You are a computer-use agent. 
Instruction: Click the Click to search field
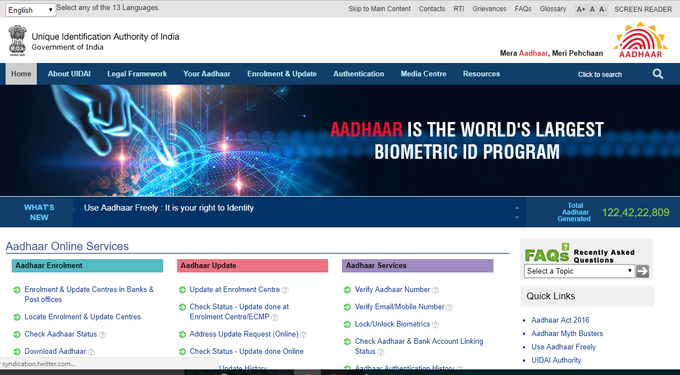click(600, 75)
